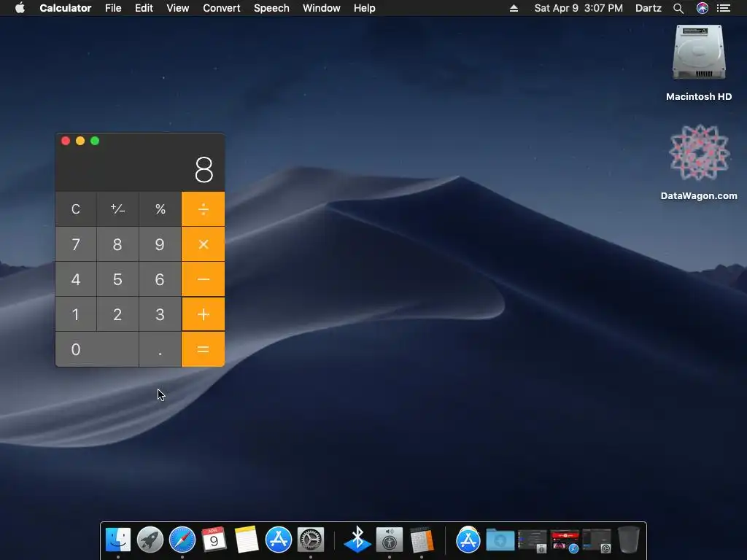747x560 pixels.
Task: Open Spotlight search magnifier icon
Action: pos(678,8)
